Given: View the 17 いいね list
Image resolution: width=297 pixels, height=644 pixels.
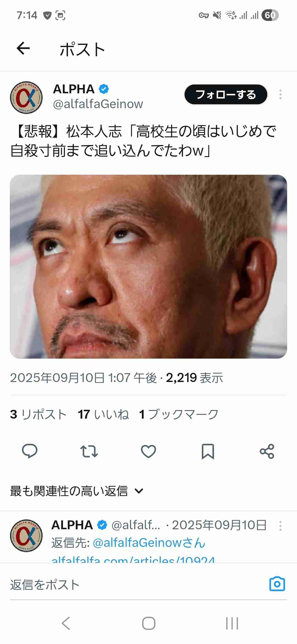Looking at the screenshot, I should [103, 414].
